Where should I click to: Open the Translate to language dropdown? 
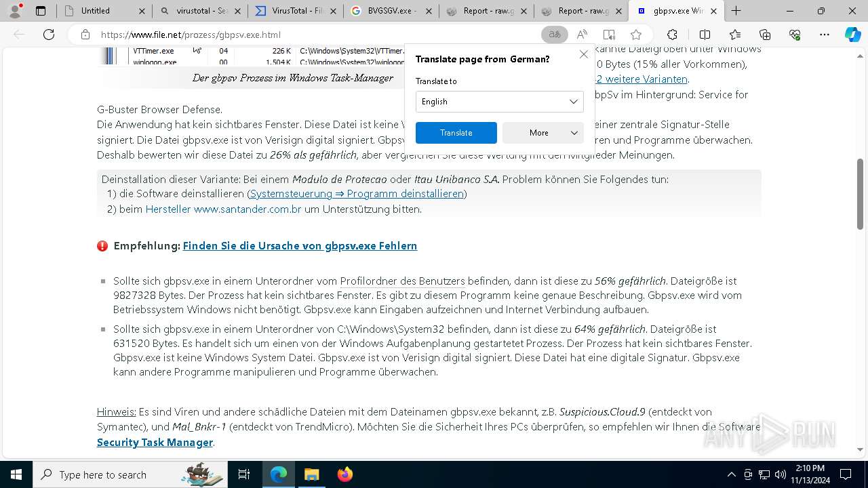pos(499,102)
